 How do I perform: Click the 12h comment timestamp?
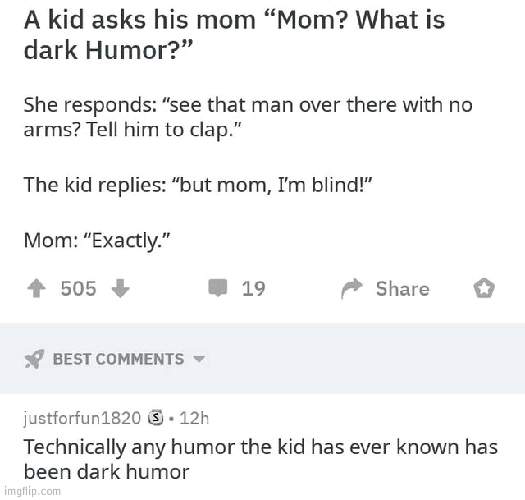coord(194,418)
